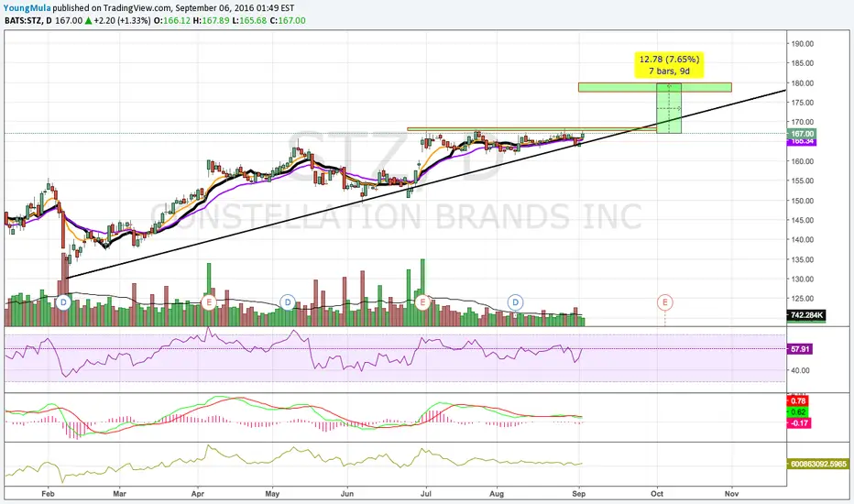Click the 135.00 price axis label

click(x=803, y=259)
